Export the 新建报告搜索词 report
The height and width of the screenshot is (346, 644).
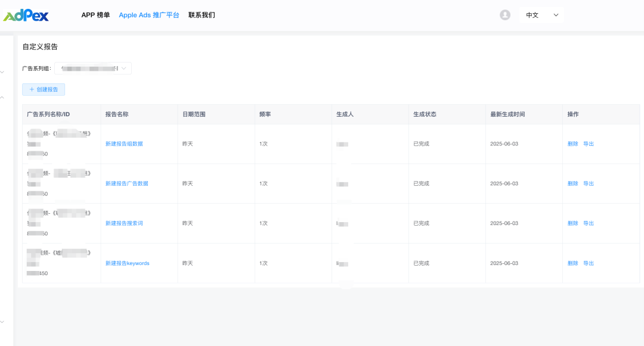pos(589,223)
